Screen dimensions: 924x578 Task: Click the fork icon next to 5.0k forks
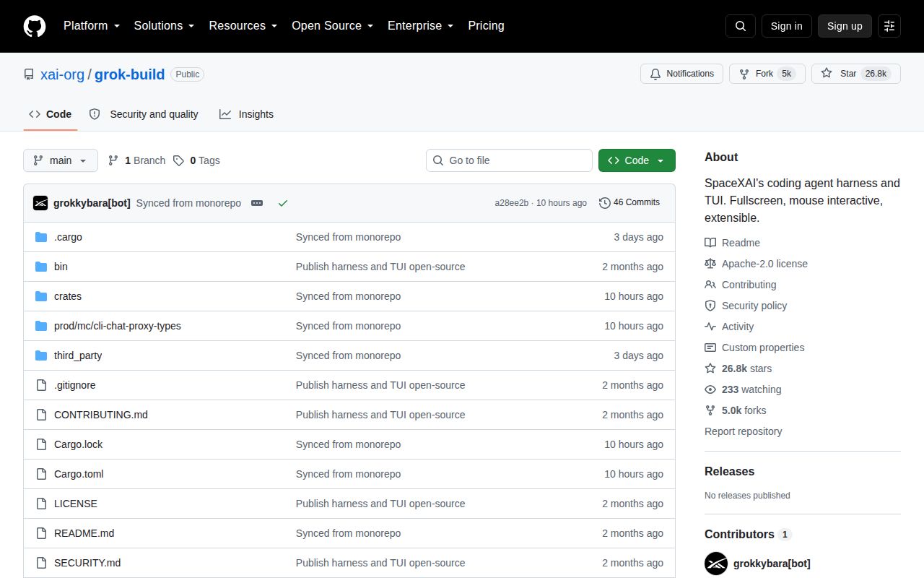coord(710,410)
